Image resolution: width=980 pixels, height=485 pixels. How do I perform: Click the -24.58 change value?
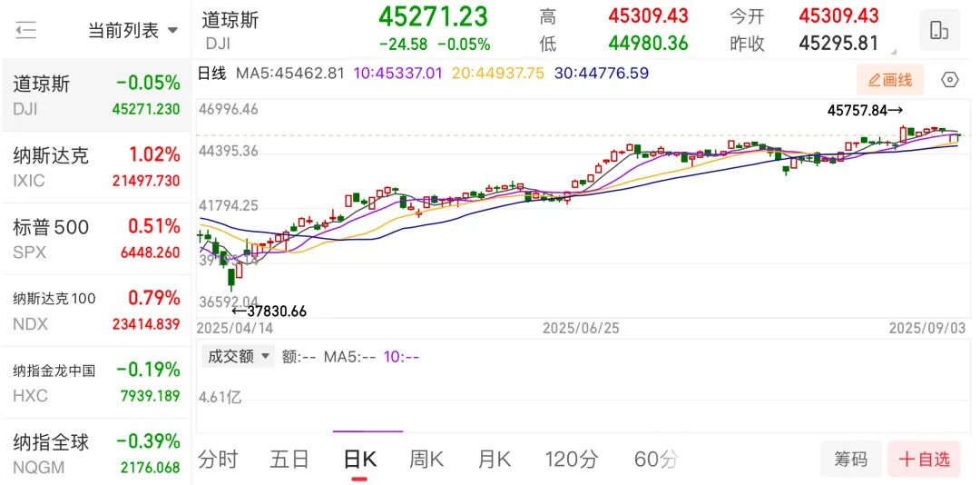click(403, 45)
